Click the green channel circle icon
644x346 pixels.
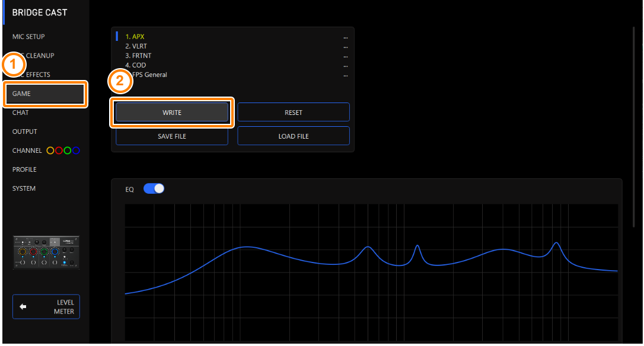(68, 150)
